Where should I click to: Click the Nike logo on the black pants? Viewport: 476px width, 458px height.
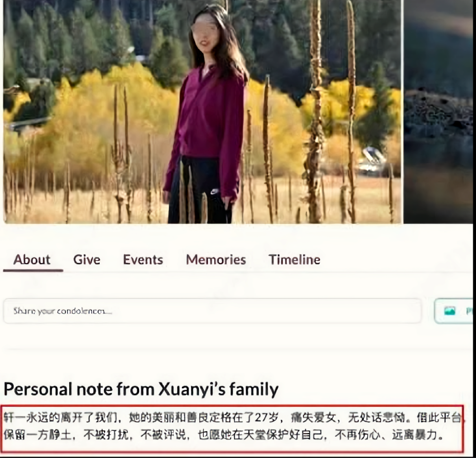[214, 191]
